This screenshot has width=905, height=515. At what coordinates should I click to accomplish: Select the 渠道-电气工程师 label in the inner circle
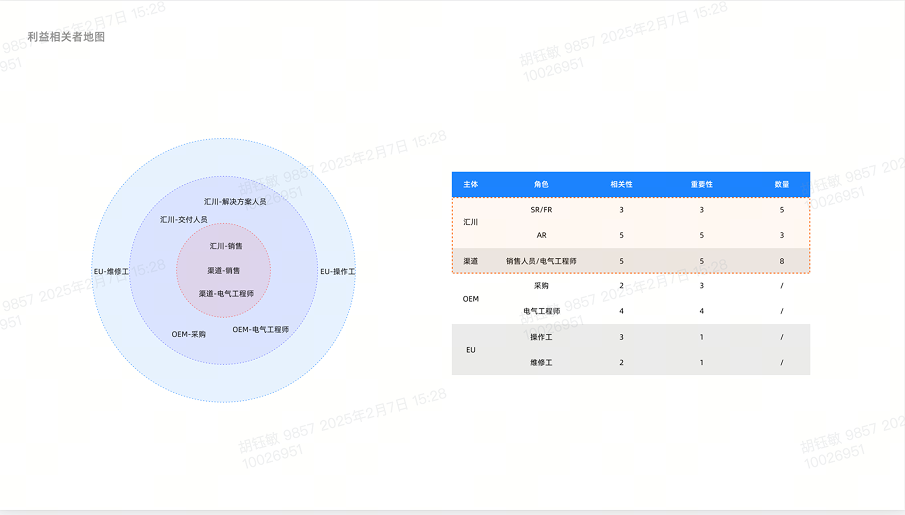226,293
